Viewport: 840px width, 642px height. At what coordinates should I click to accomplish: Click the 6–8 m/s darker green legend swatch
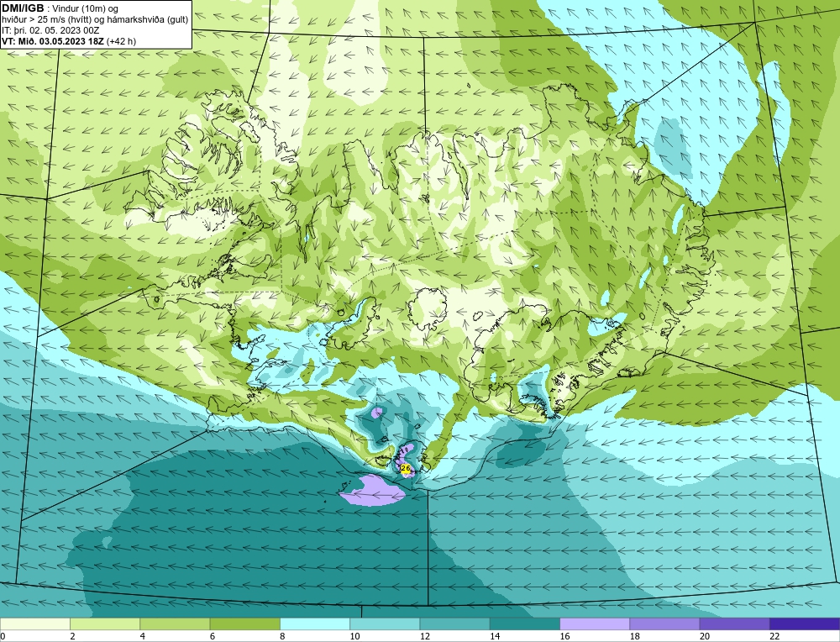(244, 624)
